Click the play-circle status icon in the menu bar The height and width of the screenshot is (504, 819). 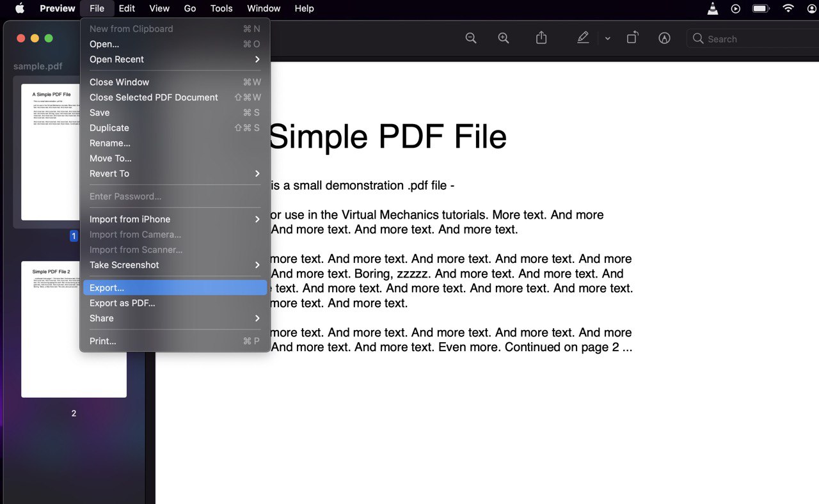[735, 8]
